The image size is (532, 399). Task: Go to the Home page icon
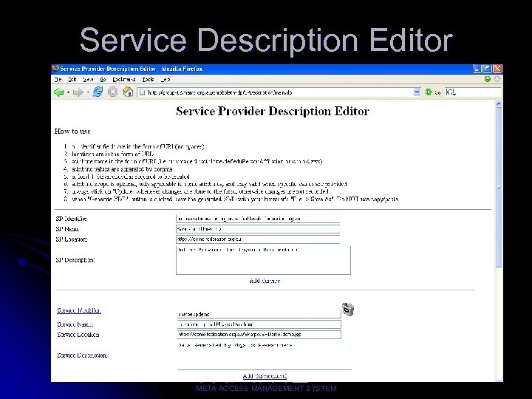tap(128, 92)
